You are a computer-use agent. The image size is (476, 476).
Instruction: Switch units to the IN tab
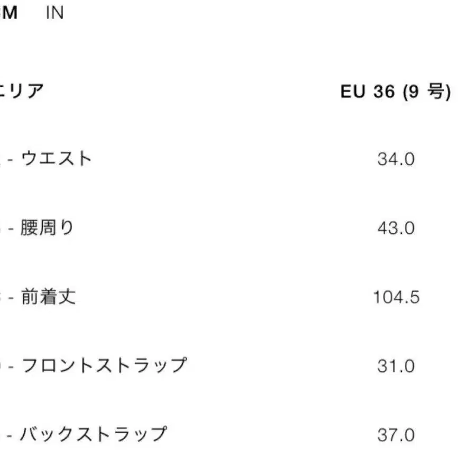(54, 13)
